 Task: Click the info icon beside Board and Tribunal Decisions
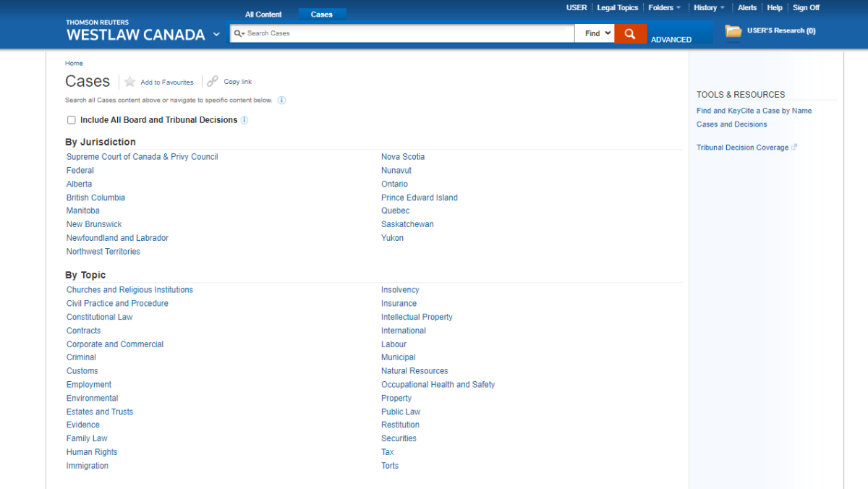(244, 119)
